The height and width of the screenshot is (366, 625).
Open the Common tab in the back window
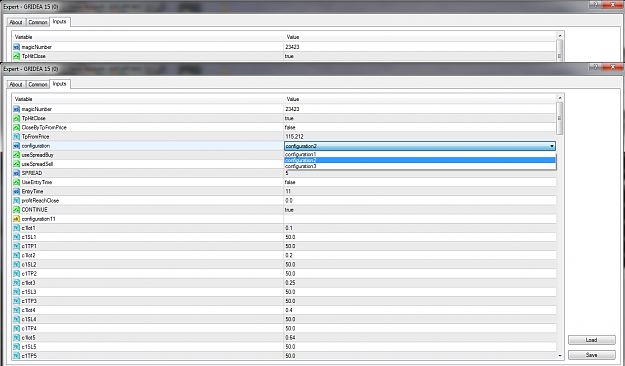click(x=38, y=22)
